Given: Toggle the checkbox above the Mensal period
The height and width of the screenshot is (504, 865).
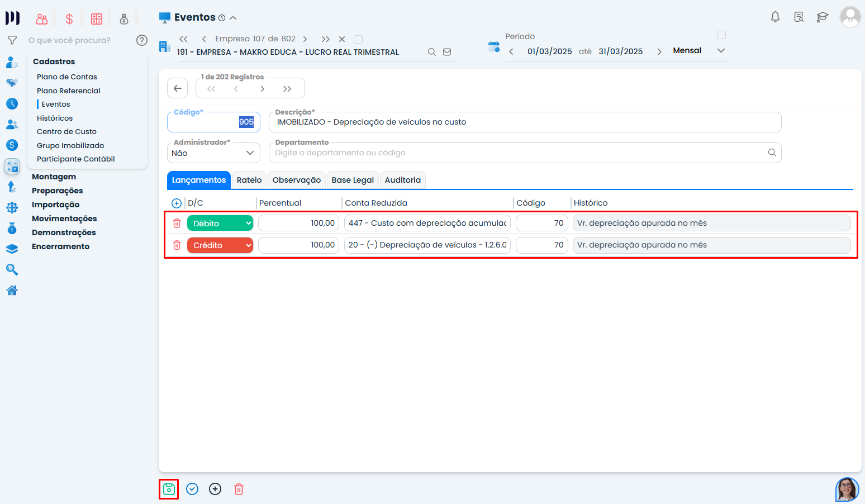Looking at the screenshot, I should [721, 35].
